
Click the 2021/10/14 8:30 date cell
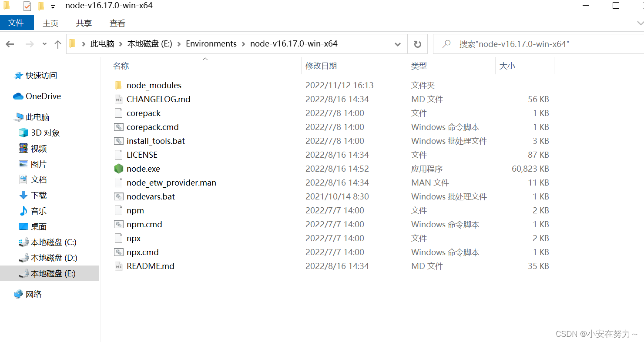(x=337, y=197)
